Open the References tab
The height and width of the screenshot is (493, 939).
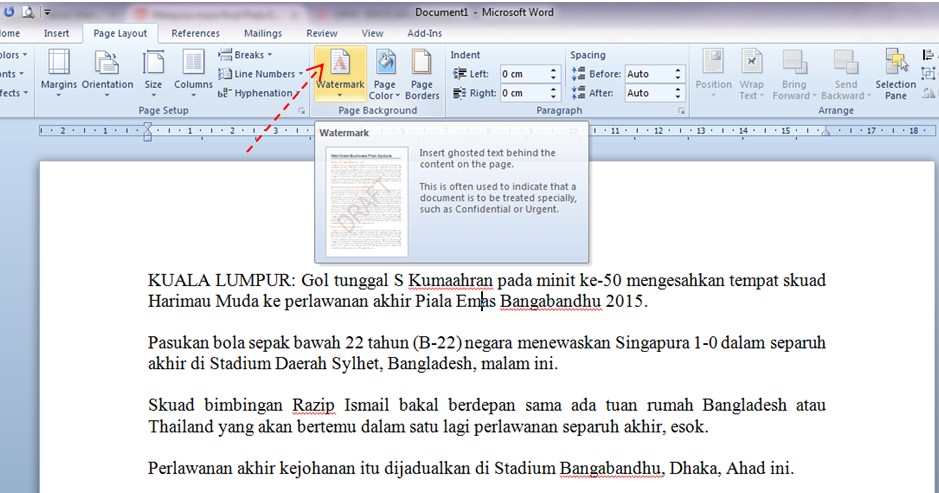tap(195, 34)
